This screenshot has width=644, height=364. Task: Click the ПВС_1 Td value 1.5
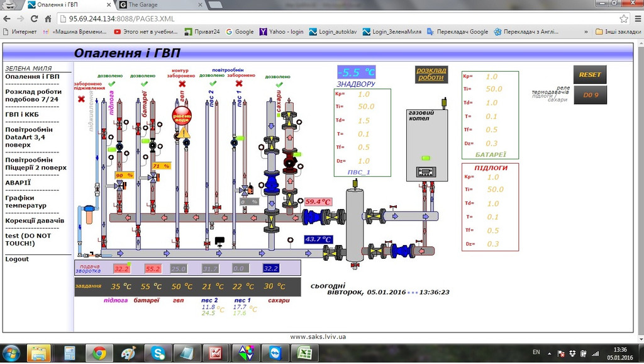pyautogui.click(x=364, y=120)
